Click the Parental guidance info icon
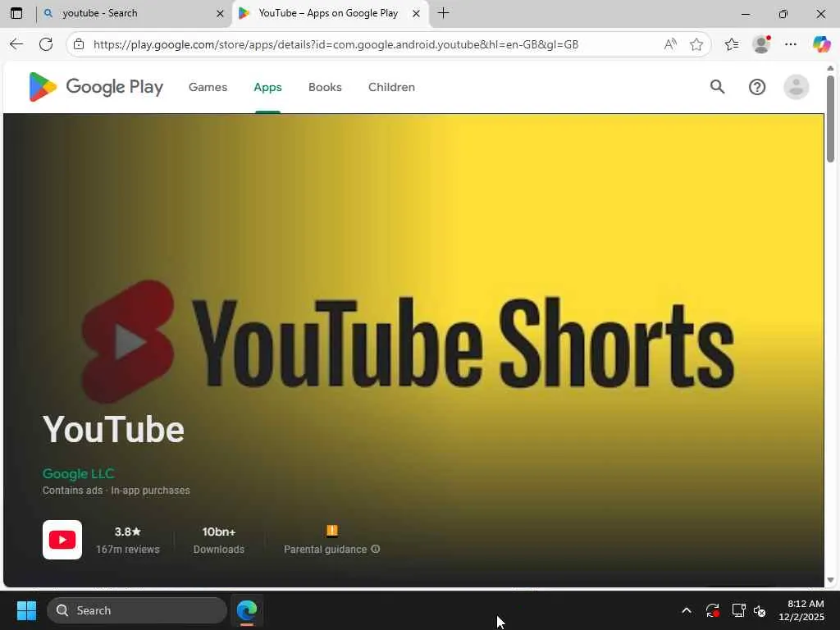Screen dimensions: 840x630 (376, 549)
